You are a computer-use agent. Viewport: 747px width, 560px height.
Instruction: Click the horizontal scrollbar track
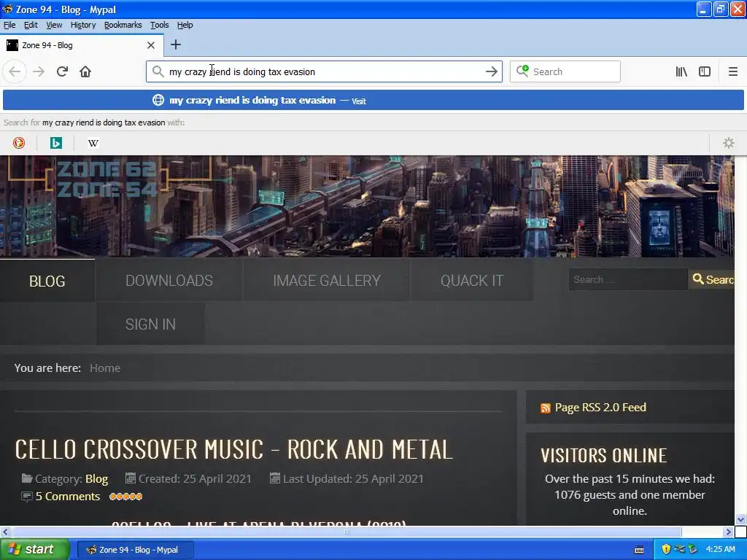coord(347,532)
